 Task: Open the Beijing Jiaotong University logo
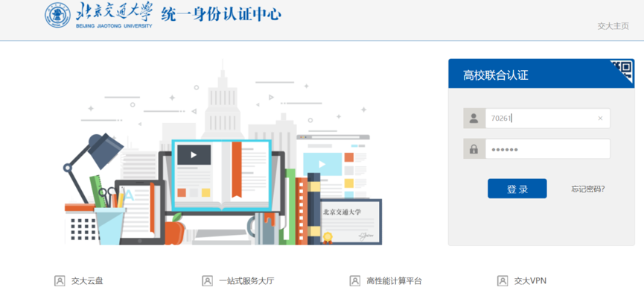coord(98,15)
